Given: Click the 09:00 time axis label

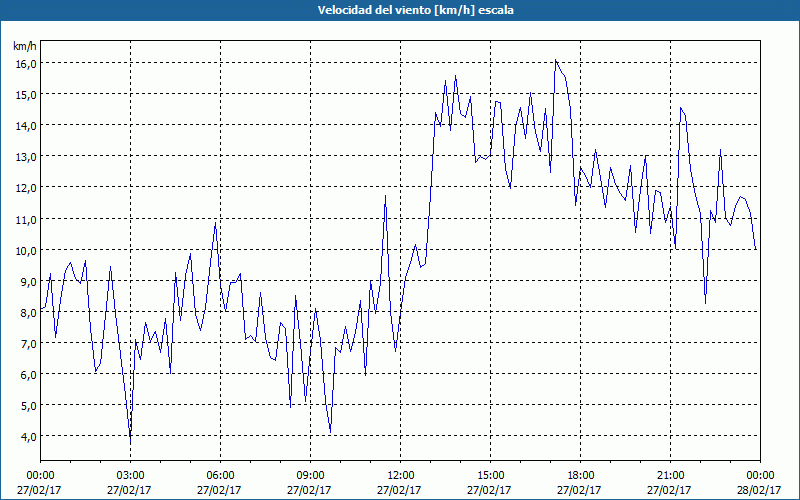Looking at the screenshot, I should coord(310,476).
